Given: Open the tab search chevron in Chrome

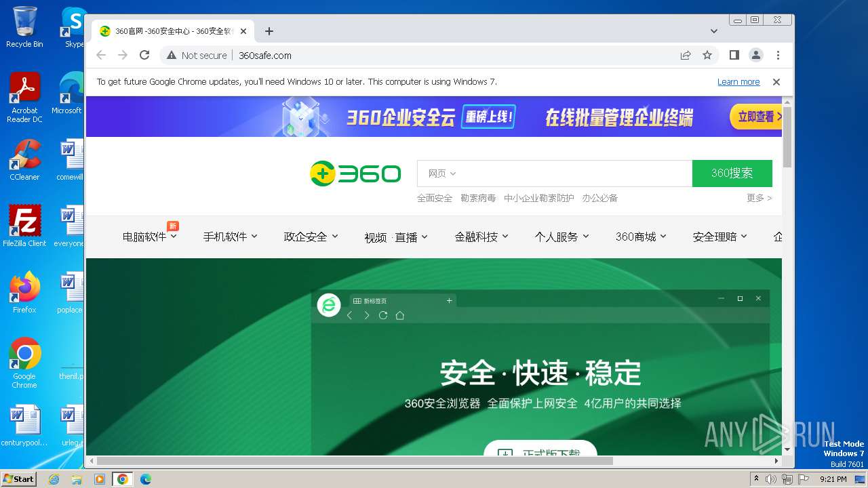Looking at the screenshot, I should (713, 31).
